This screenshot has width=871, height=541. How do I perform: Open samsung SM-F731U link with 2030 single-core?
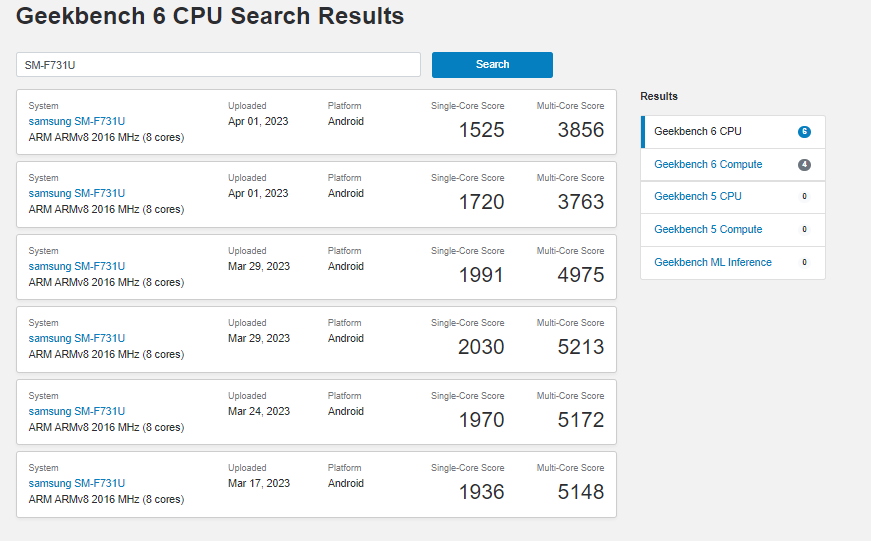point(77,338)
